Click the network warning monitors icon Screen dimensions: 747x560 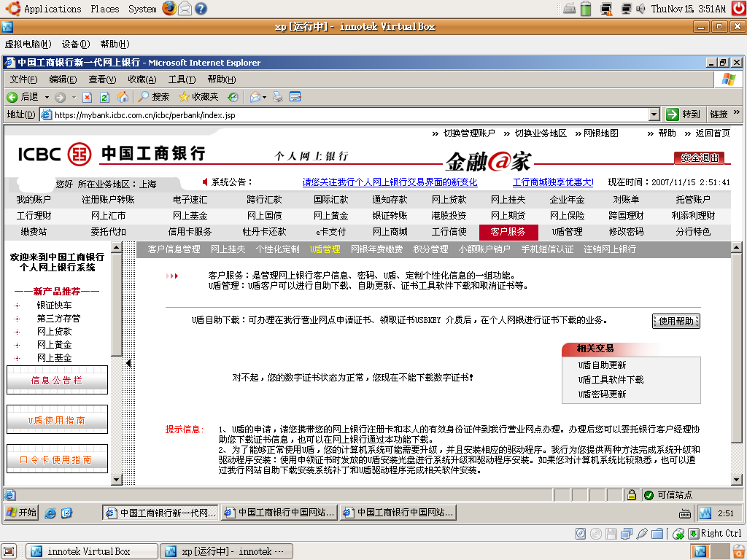tap(606, 9)
